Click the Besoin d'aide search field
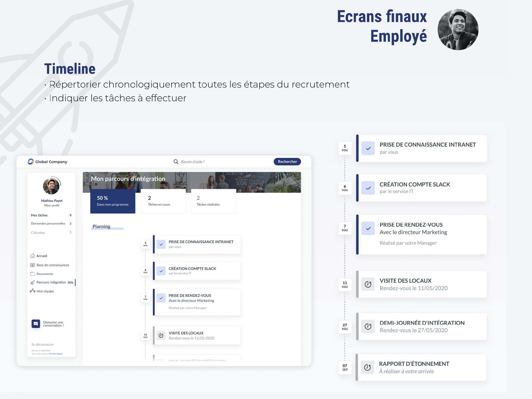Viewport: 532px width, 399px height. 224,162
